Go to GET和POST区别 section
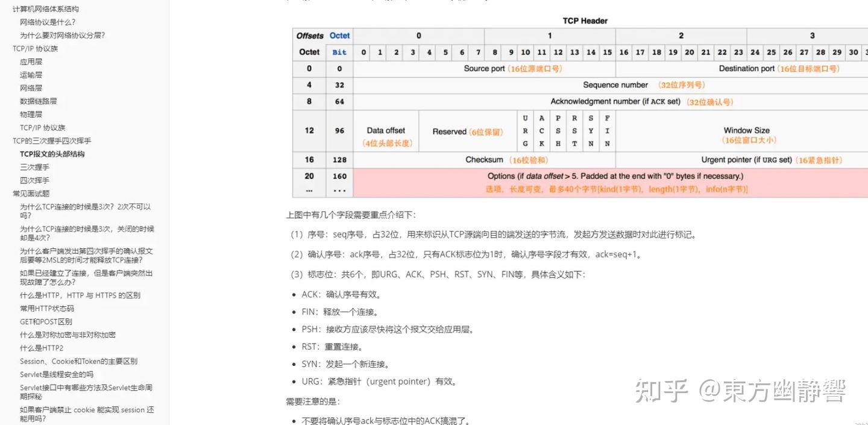868x425 pixels. tap(46, 322)
